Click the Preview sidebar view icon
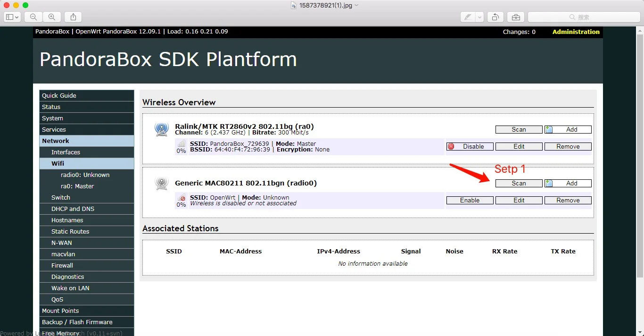 click(10, 17)
